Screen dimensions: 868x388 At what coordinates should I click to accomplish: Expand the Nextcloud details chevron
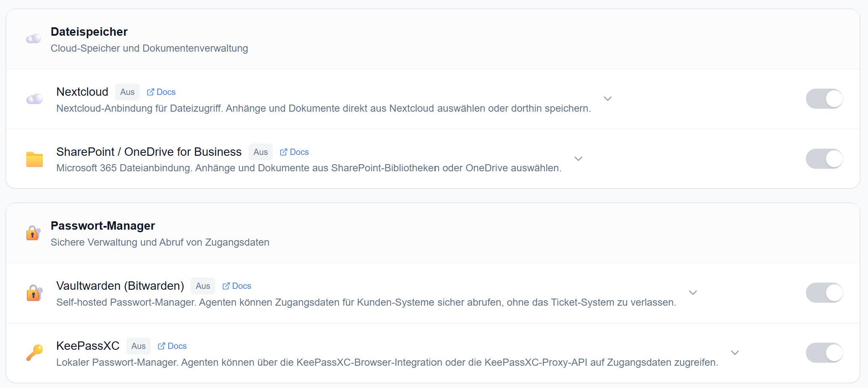pos(607,99)
